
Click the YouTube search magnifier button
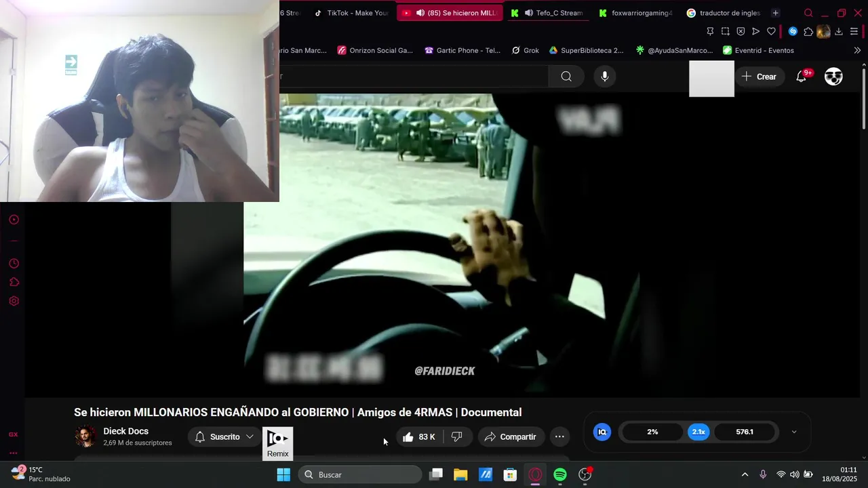(566, 77)
